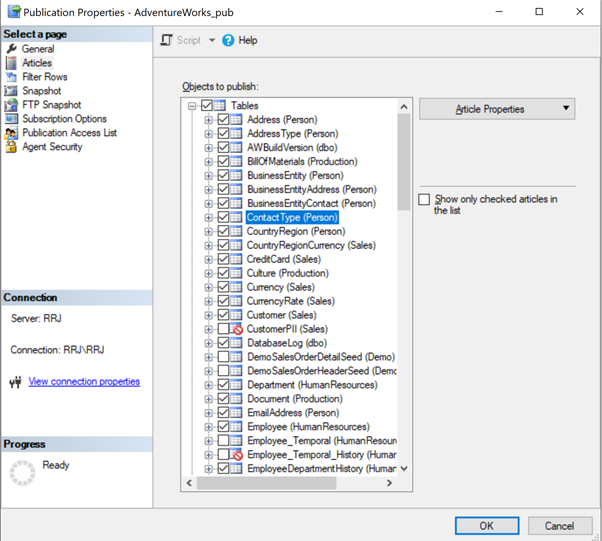Click the Publication Properties window title icon
Image resolution: width=602 pixels, height=541 pixels.
click(x=14, y=12)
